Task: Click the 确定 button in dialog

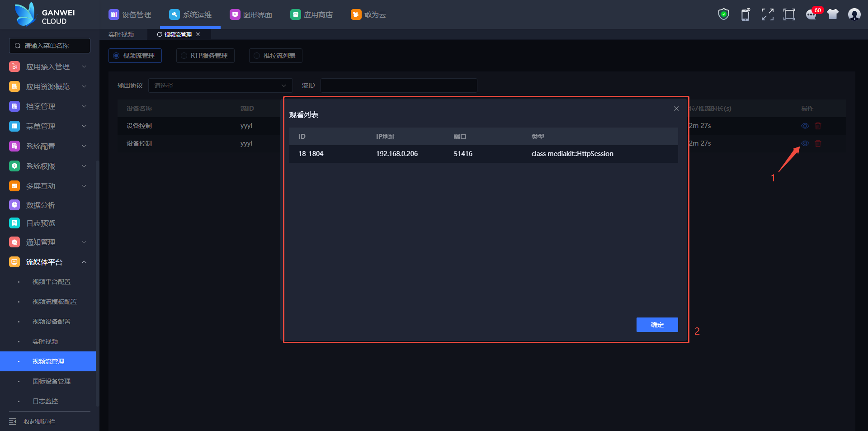Action: coord(657,325)
